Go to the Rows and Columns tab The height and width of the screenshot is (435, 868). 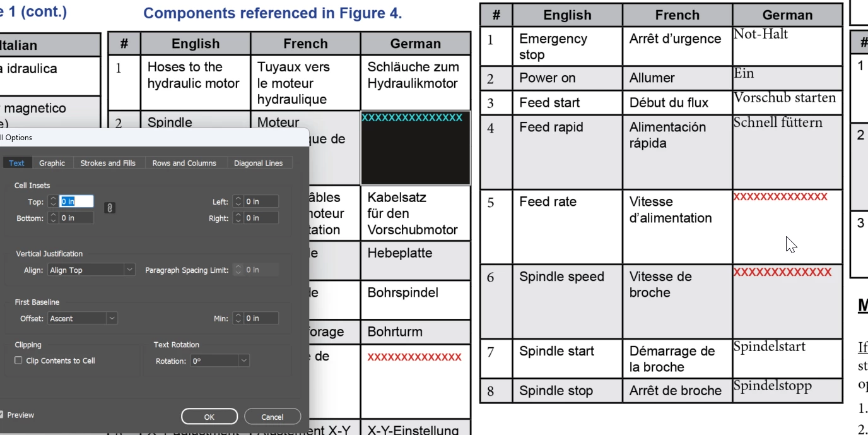pos(184,163)
